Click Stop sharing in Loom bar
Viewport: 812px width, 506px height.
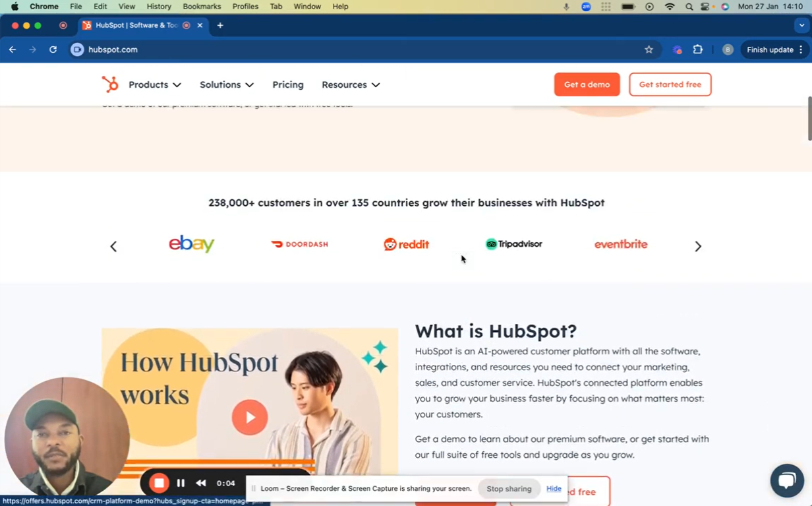coord(509,489)
